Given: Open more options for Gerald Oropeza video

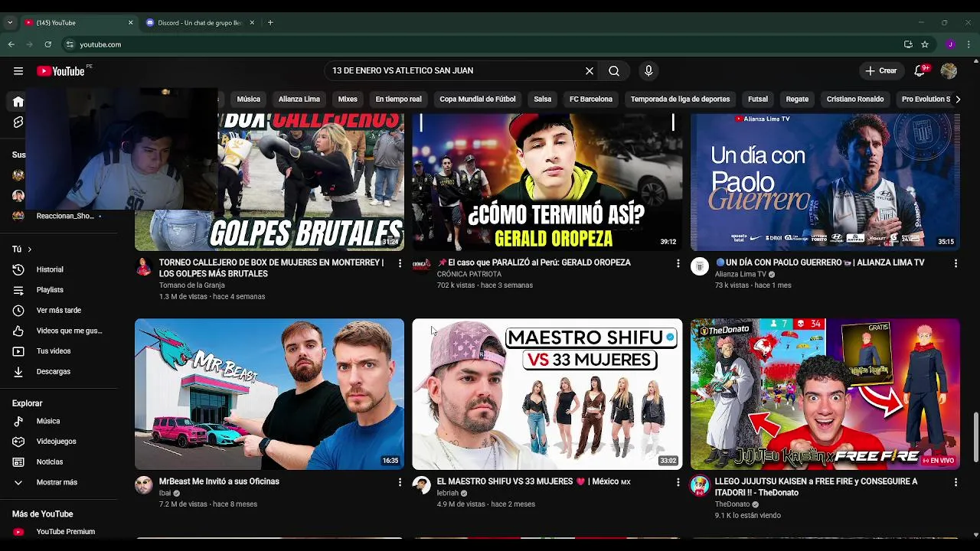Looking at the screenshot, I should [x=678, y=263].
